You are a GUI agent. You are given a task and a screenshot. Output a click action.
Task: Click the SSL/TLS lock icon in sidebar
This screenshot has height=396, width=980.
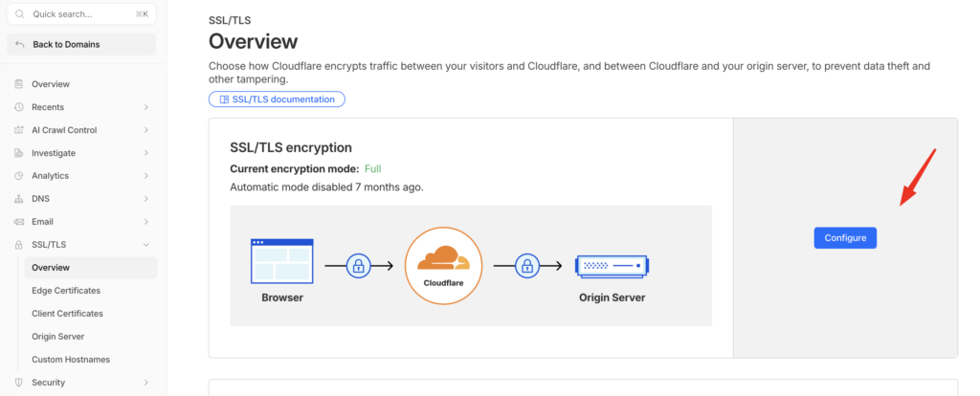click(19, 245)
